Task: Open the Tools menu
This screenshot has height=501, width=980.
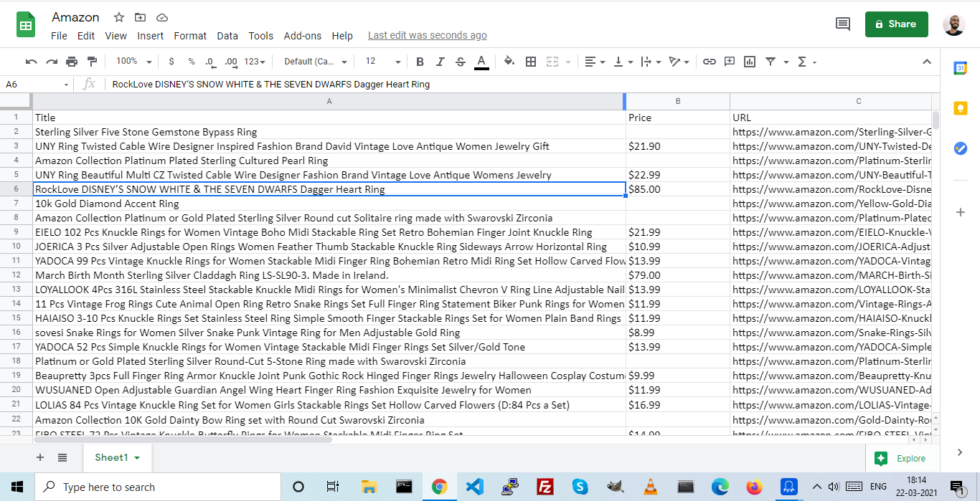Action: tap(261, 36)
